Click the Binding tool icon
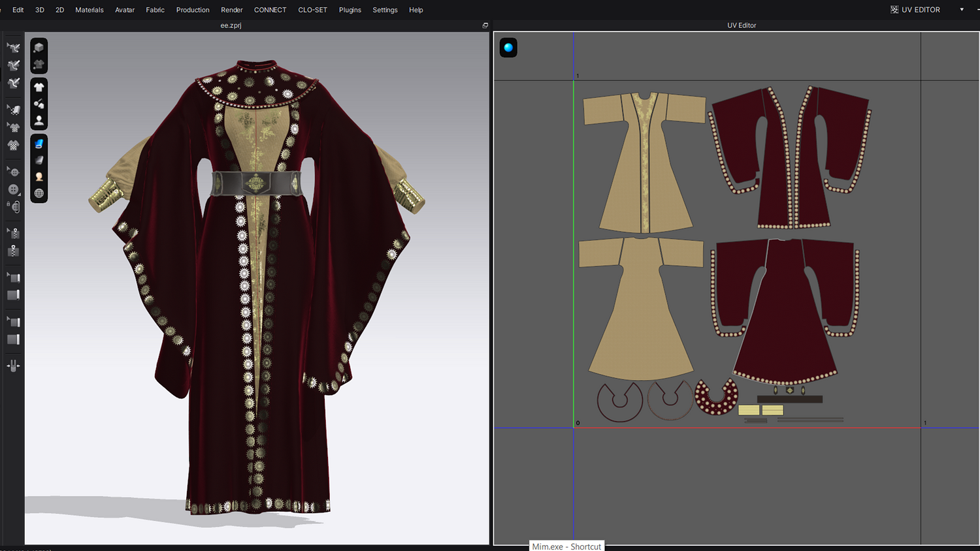 pos(13,339)
